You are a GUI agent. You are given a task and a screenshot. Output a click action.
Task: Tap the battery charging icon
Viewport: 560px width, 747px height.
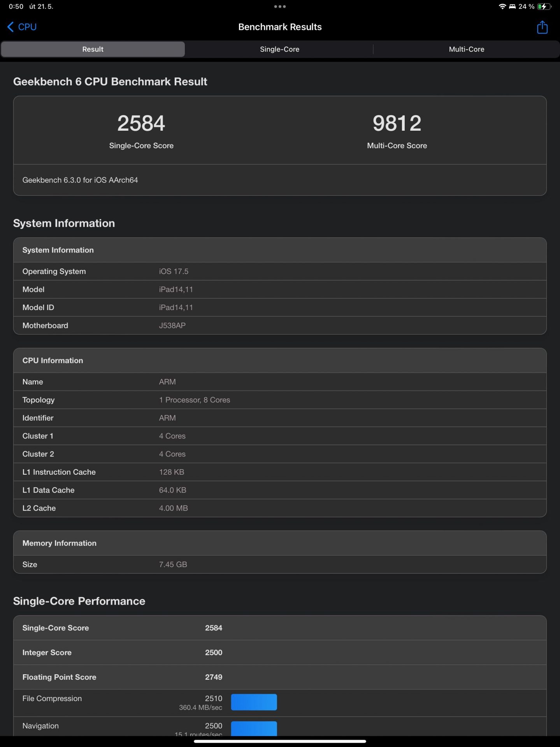[x=544, y=7]
